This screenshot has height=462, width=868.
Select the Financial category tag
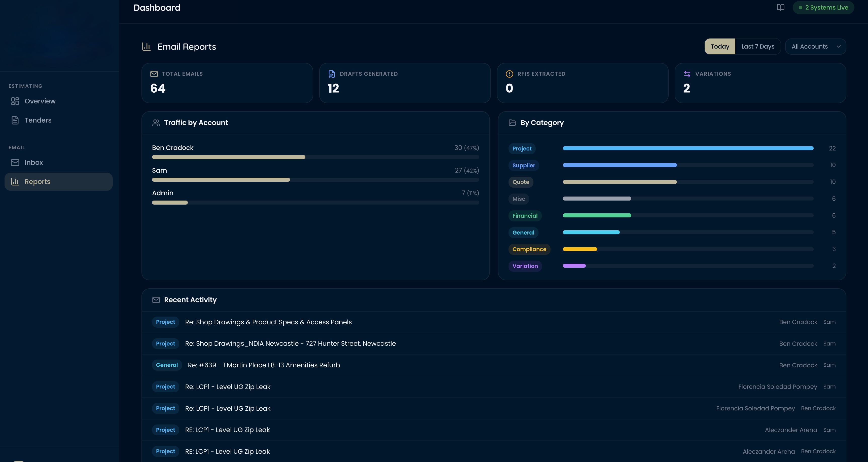point(525,215)
